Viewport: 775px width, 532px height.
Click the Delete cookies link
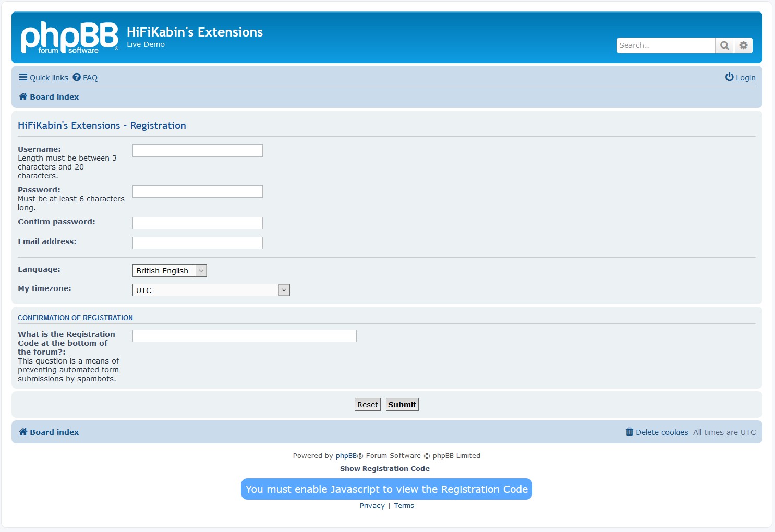657,432
